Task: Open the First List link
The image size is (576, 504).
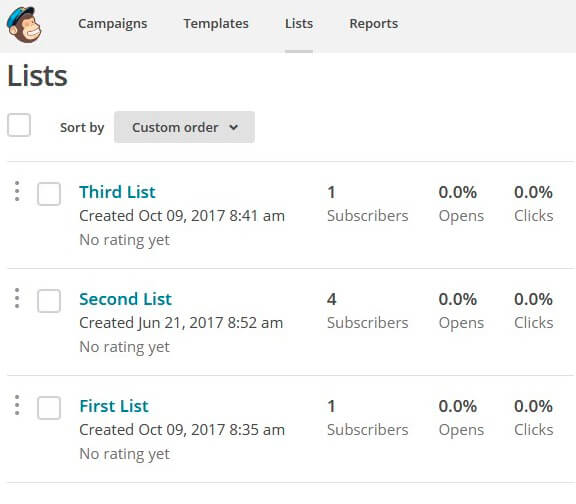Action: point(114,406)
